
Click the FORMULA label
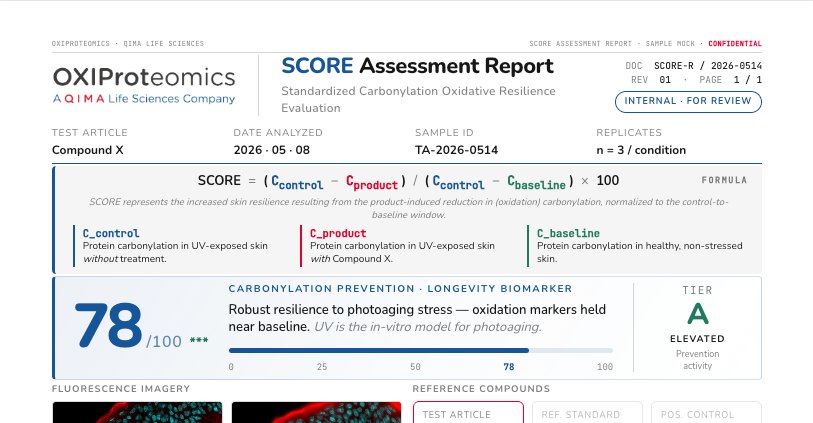pyautogui.click(x=724, y=180)
